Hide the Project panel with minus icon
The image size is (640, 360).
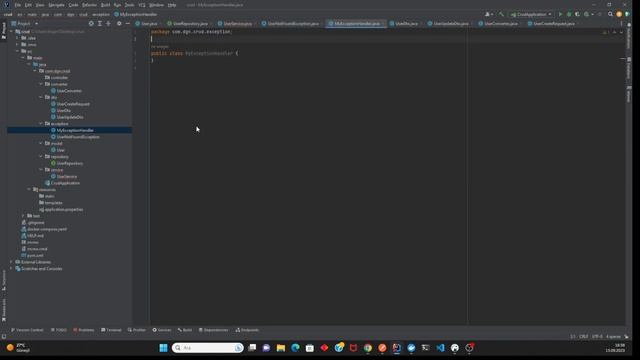127,24
